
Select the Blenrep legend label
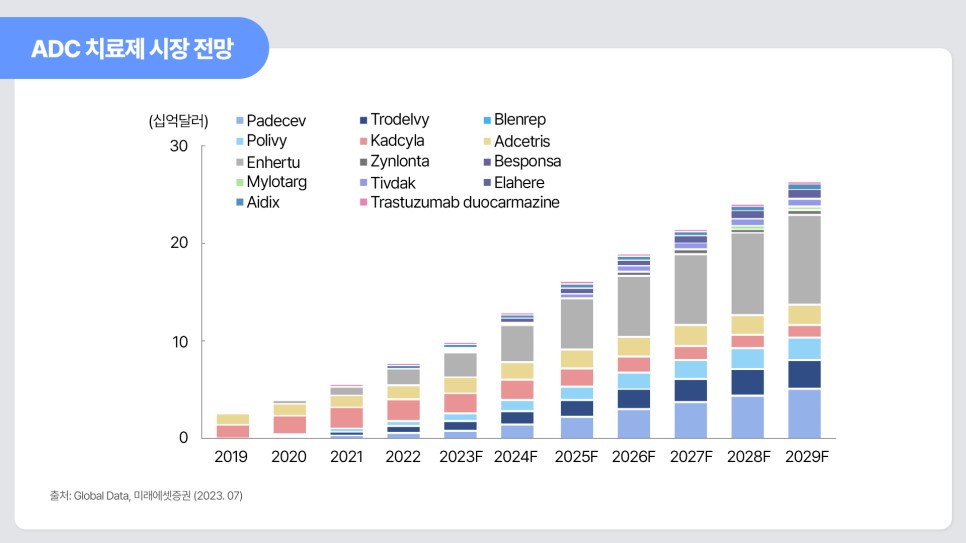click(520, 120)
